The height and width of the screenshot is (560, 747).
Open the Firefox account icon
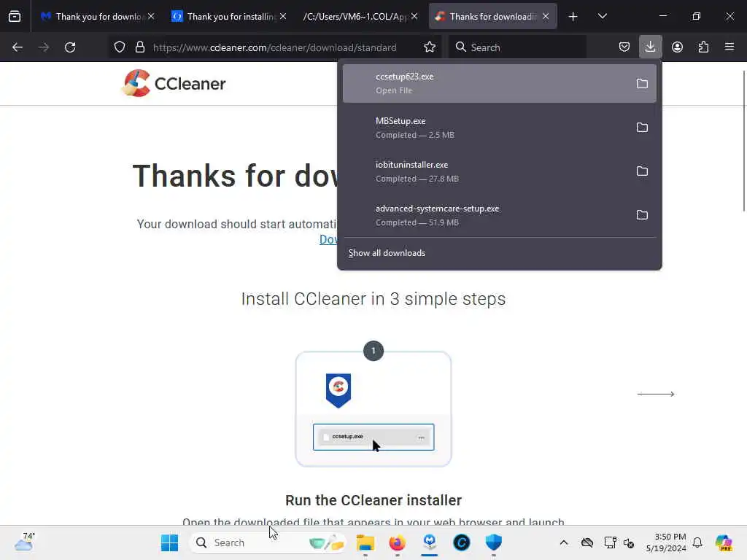[x=677, y=47]
